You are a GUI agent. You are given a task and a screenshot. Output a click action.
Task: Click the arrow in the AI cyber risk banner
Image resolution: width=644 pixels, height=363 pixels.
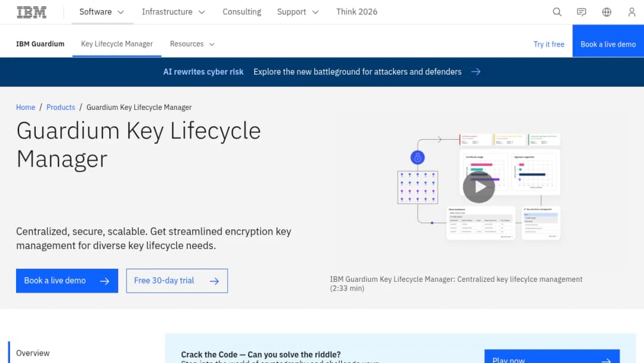[476, 72]
